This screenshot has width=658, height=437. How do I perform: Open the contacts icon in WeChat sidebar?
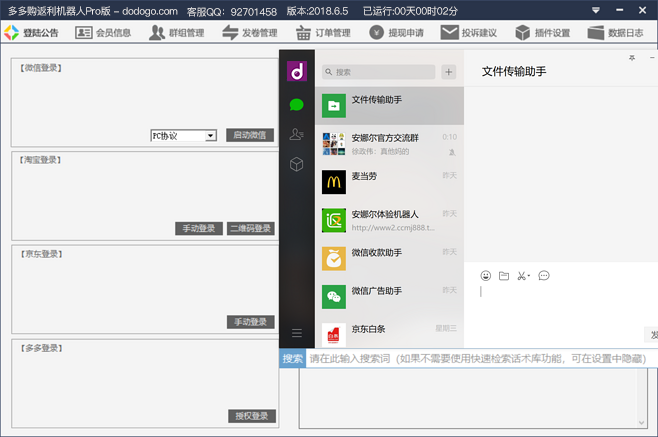[x=297, y=134]
